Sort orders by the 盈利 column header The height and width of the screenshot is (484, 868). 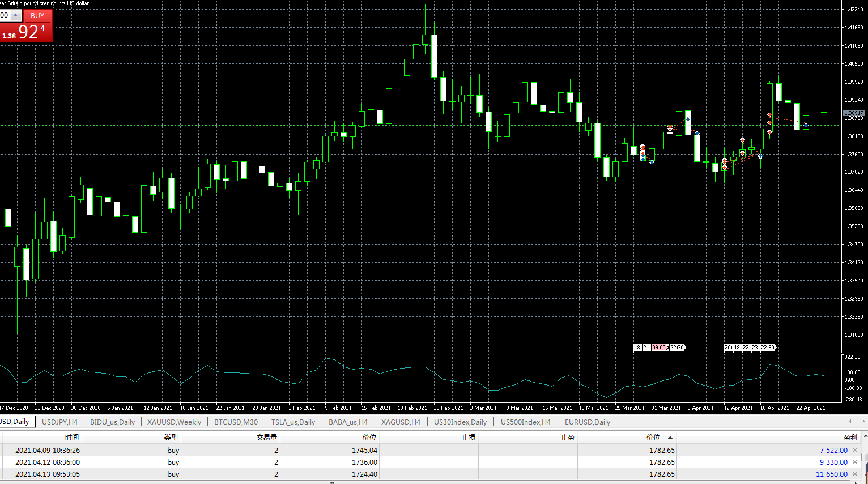click(850, 437)
